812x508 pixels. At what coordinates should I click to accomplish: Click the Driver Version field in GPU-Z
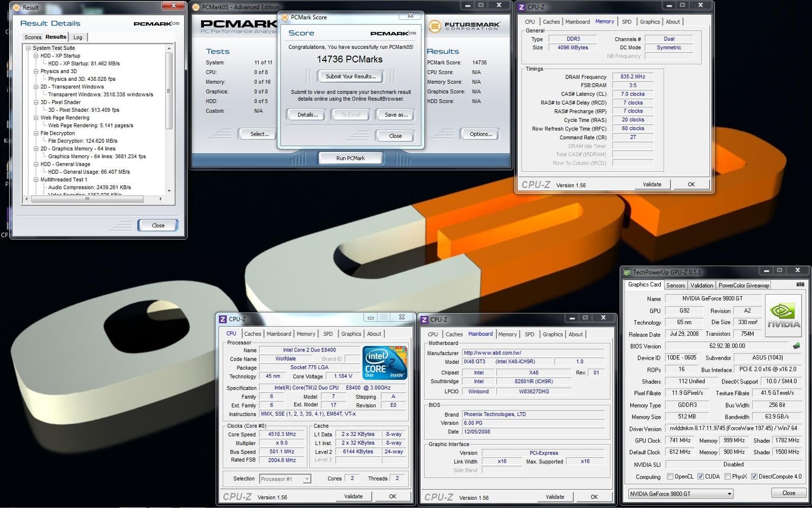(733, 428)
